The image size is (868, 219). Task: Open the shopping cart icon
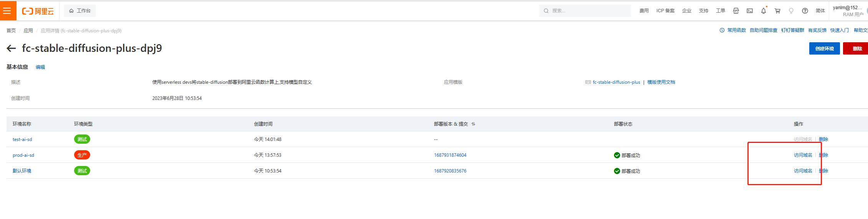777,11
